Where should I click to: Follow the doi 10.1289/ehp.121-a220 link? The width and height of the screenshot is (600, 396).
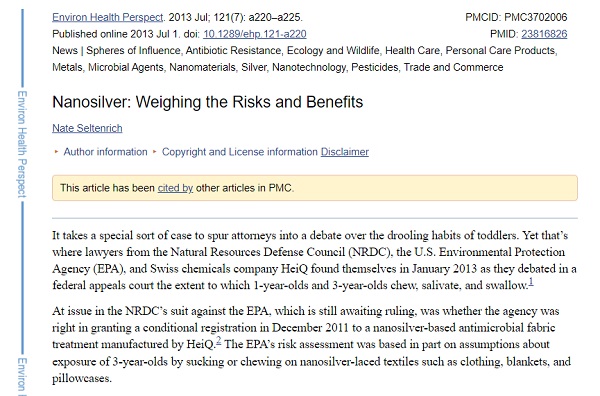coord(254,34)
